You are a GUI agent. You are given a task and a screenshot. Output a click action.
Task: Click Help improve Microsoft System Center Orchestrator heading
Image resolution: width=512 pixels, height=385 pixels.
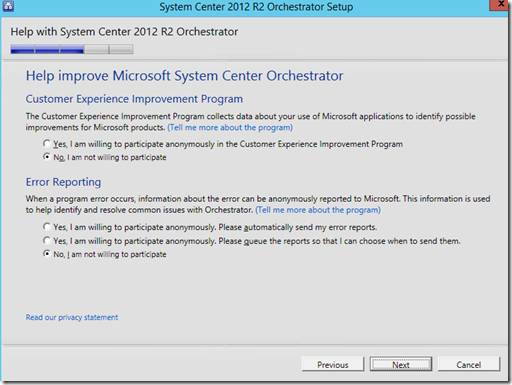pyautogui.click(x=184, y=76)
